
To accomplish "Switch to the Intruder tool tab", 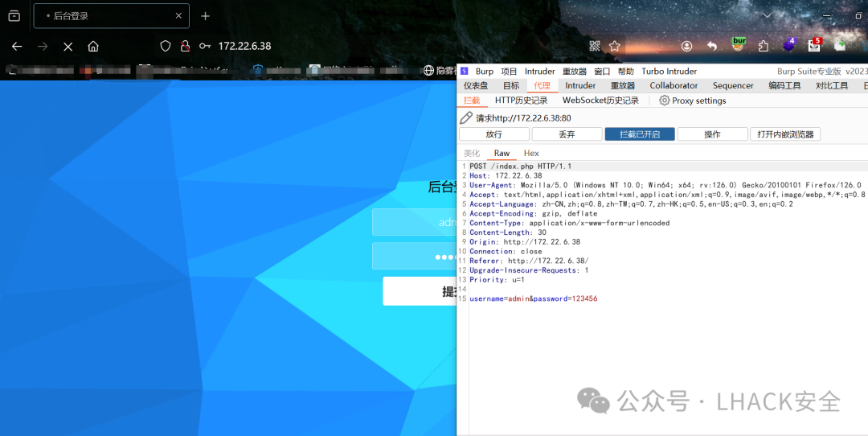I will (x=580, y=86).
